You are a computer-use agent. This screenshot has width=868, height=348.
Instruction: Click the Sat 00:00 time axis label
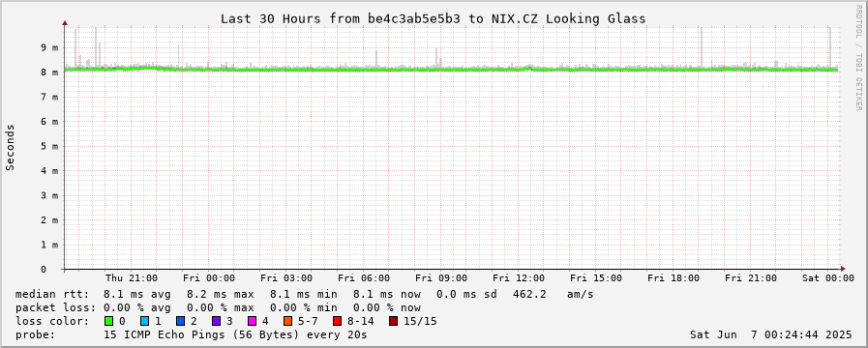828,278
